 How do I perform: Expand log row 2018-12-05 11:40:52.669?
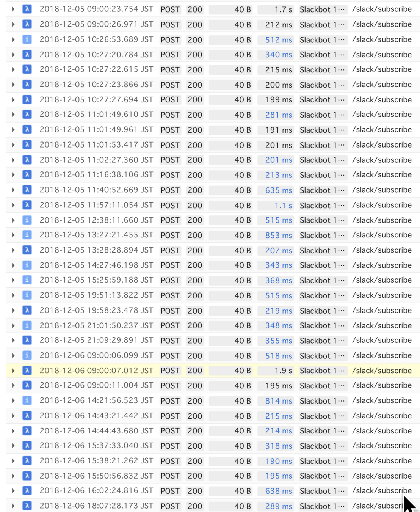[13, 190]
